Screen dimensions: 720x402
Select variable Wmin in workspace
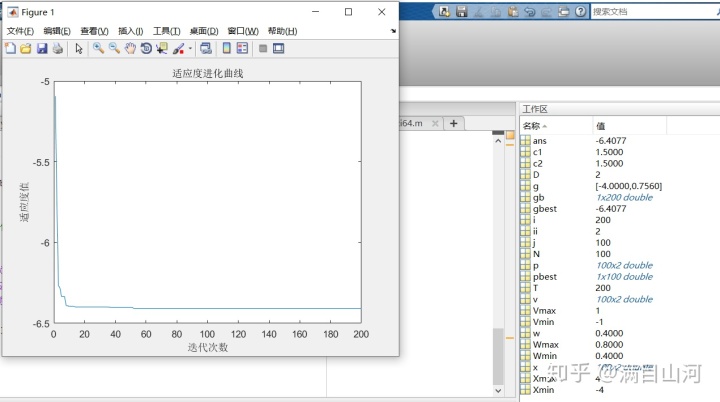(545, 356)
